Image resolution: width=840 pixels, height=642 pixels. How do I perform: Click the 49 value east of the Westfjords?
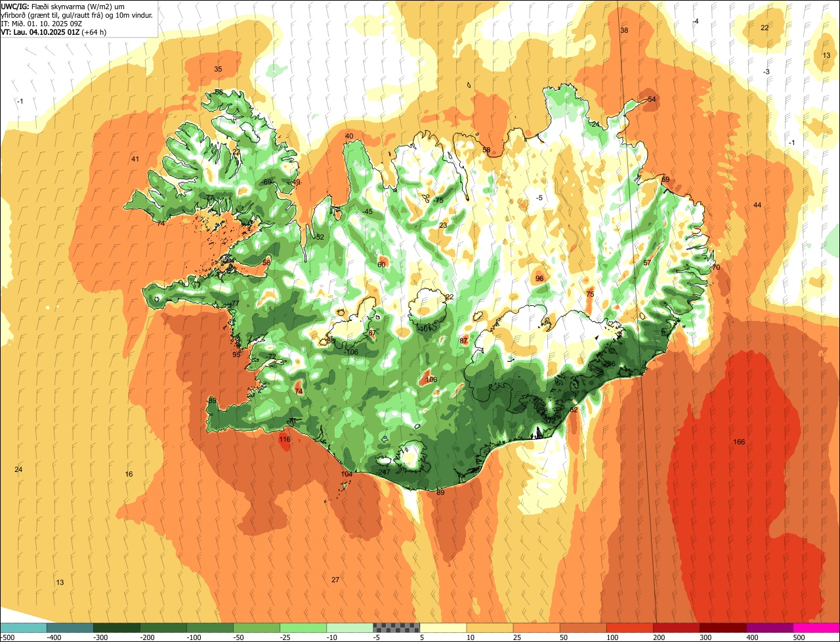click(297, 182)
